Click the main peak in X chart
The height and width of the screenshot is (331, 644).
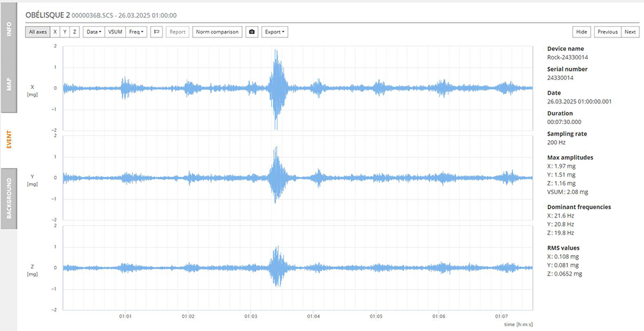tap(277, 88)
